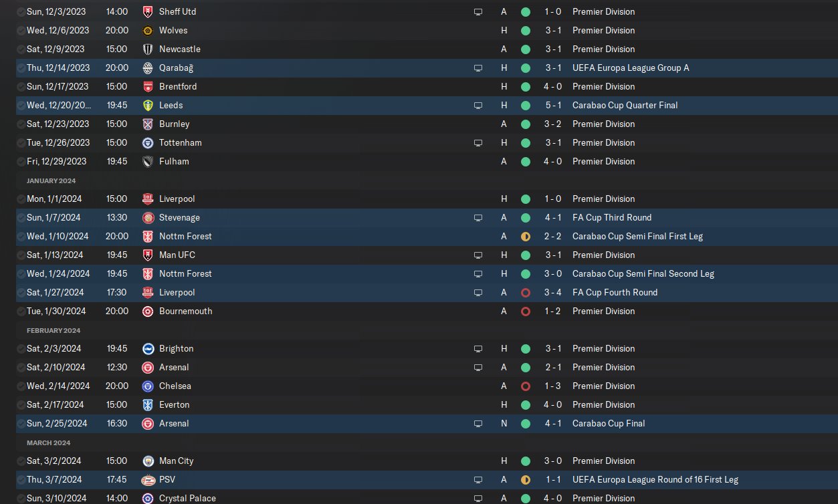
Task: Click the Man City club badge
Action: pos(148,461)
